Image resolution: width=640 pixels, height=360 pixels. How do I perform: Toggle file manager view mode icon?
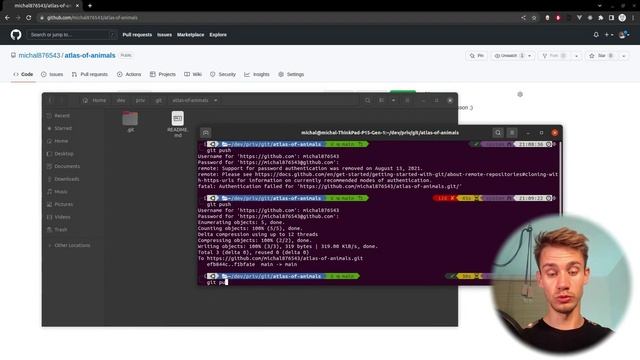(x=381, y=100)
